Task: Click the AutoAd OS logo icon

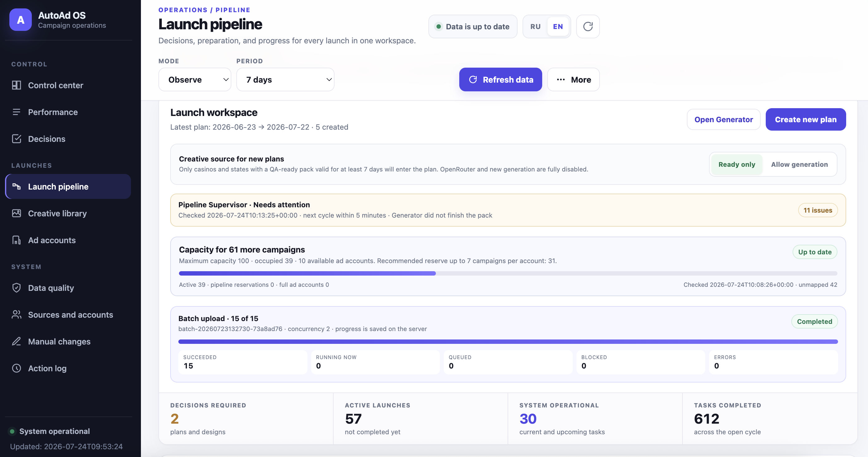Action: [x=21, y=20]
